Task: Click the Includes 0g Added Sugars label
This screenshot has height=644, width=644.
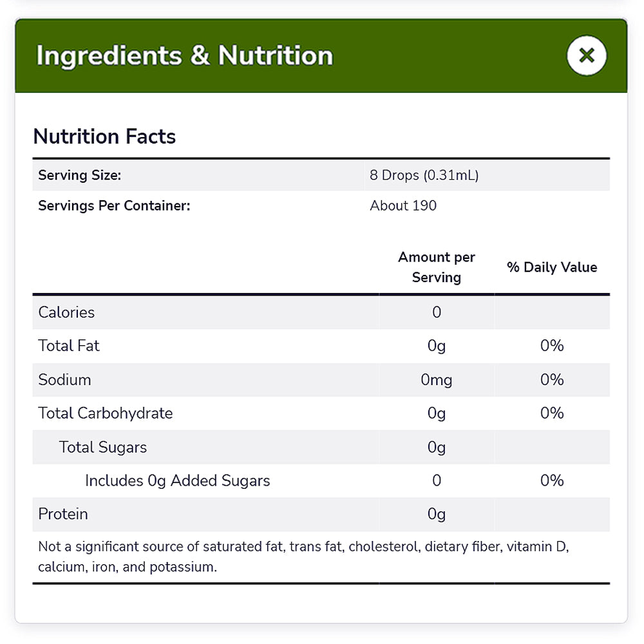Action: 177,480
